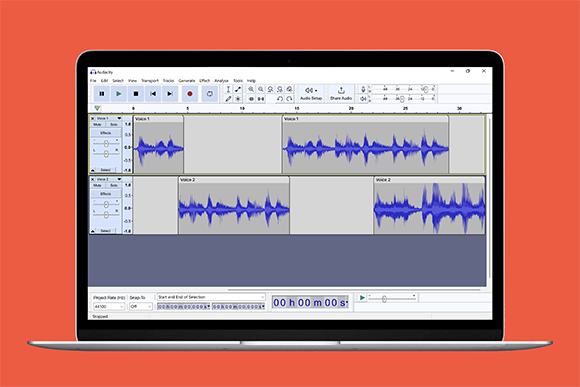This screenshot has width=580, height=387.
Task: Select the Selection (I-beam) tool
Action: pyautogui.click(x=228, y=89)
